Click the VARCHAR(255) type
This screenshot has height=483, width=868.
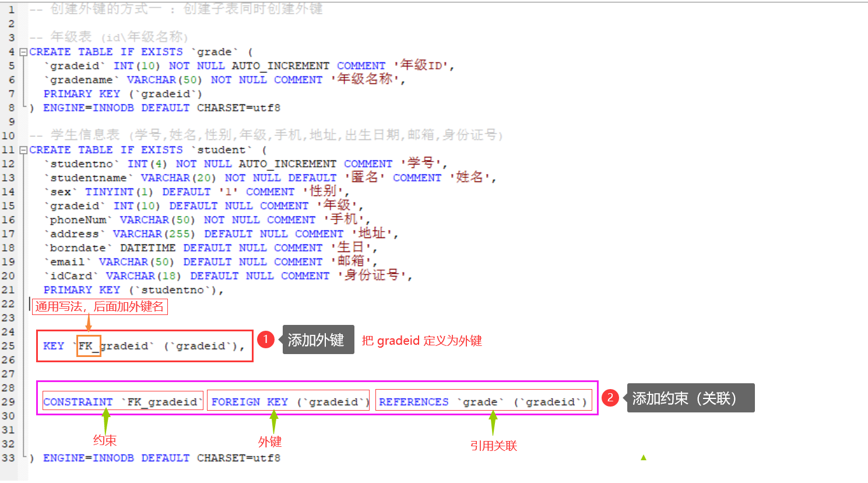[x=154, y=234]
